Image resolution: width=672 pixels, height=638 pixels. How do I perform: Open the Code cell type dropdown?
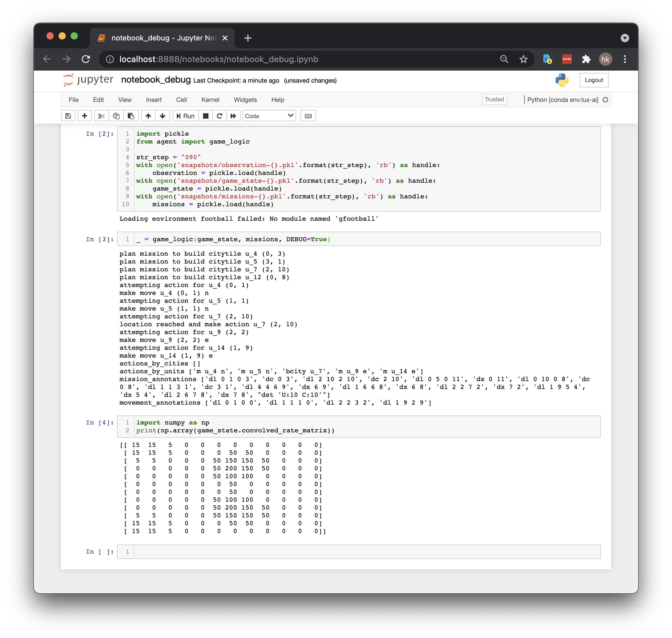click(x=269, y=116)
